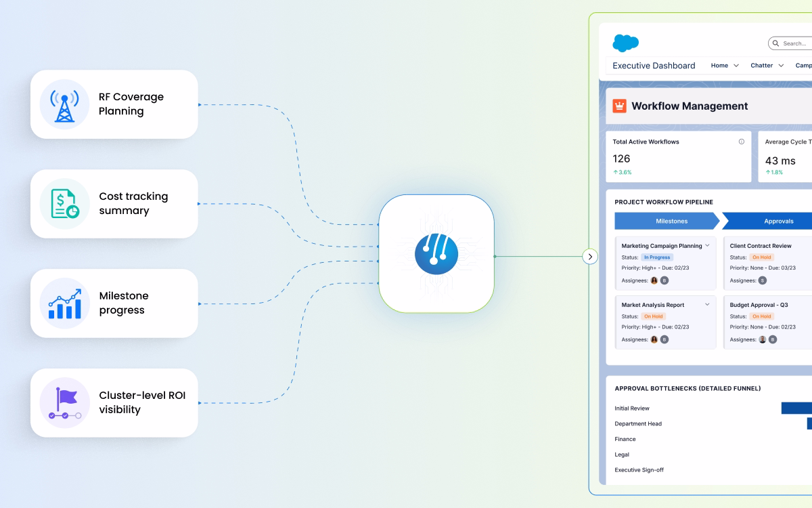Click the Cluster-level ROI visibility flag icon
Screen dimensions: 812x508
(x=64, y=403)
